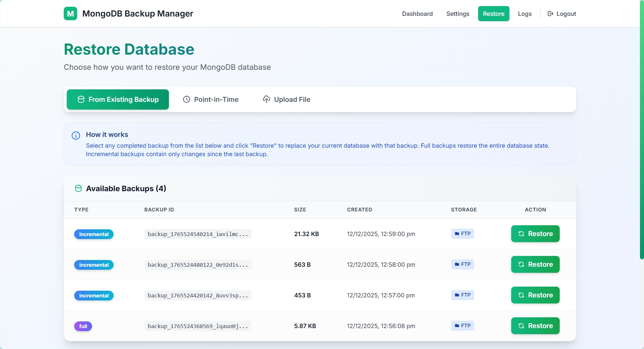Restore the 21.32 KB incremental backup
644x349 pixels.
[535, 234]
